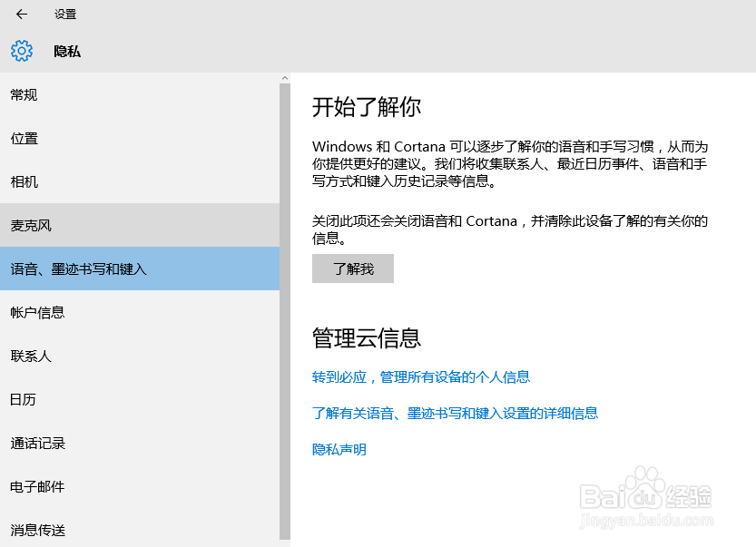
Task: Select 语音、墨迹书写和键入 sidebar item
Action: (140, 269)
